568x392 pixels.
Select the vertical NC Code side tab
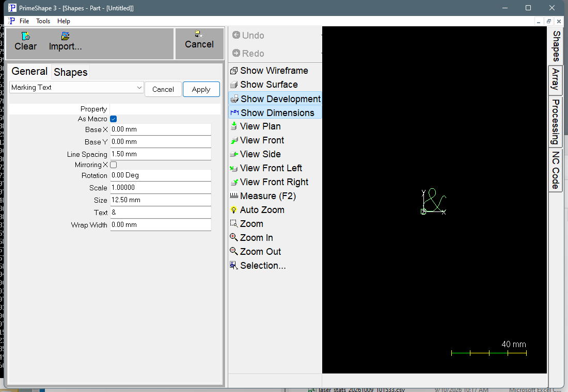(556, 170)
